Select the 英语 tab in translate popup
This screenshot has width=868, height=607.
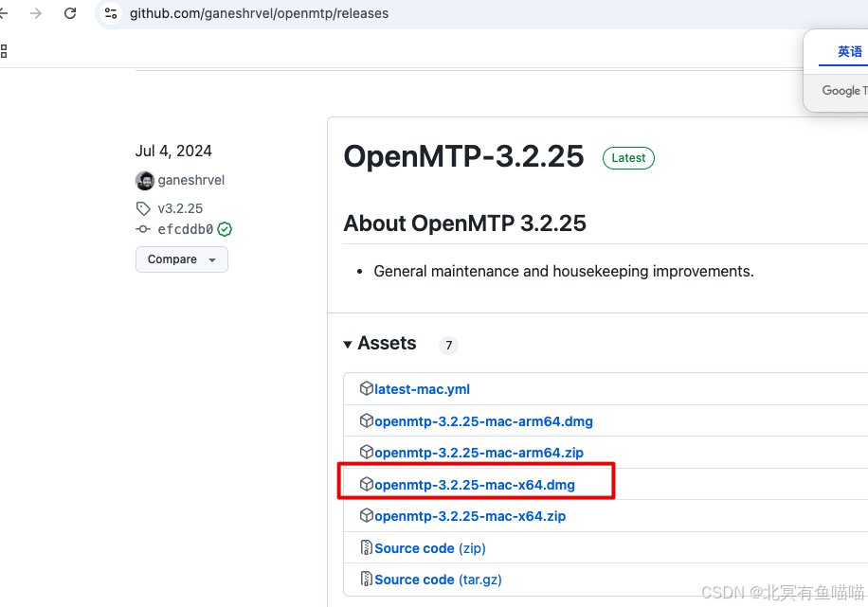(849, 51)
